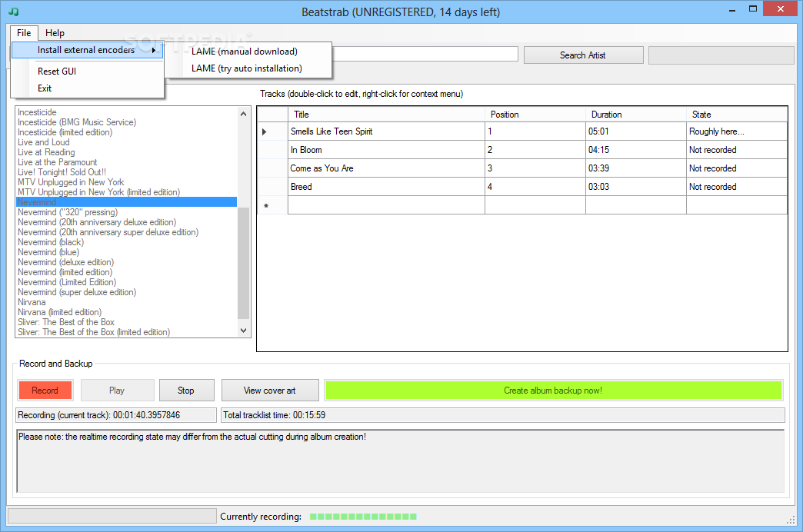The image size is (803, 532).
Task: Click the recording note message box
Action: click(401, 461)
